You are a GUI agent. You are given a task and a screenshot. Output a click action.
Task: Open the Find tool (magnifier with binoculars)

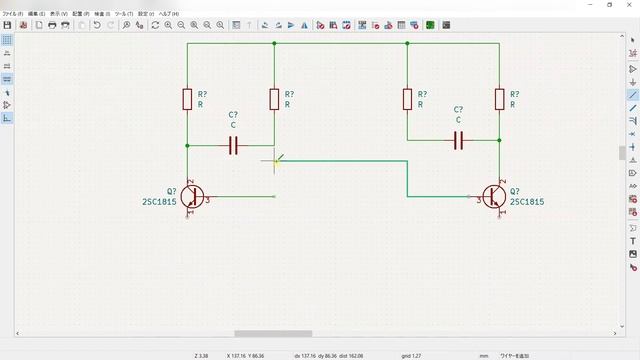pos(127,25)
